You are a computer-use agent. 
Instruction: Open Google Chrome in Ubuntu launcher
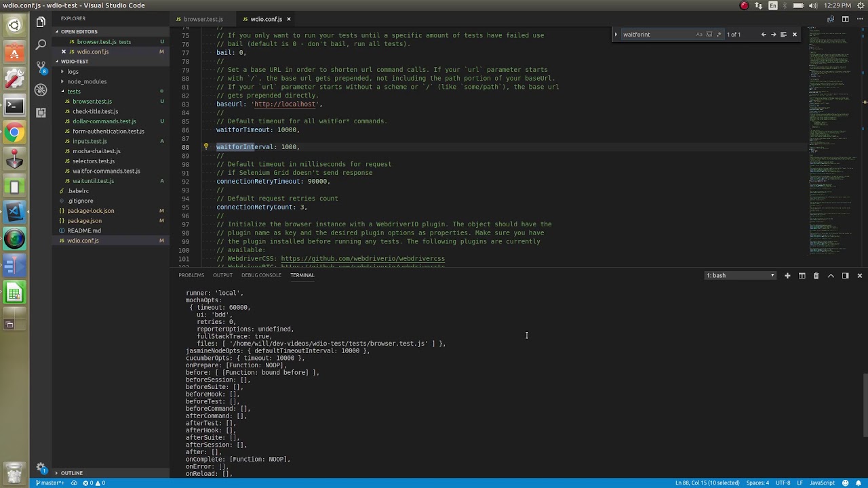[14, 132]
